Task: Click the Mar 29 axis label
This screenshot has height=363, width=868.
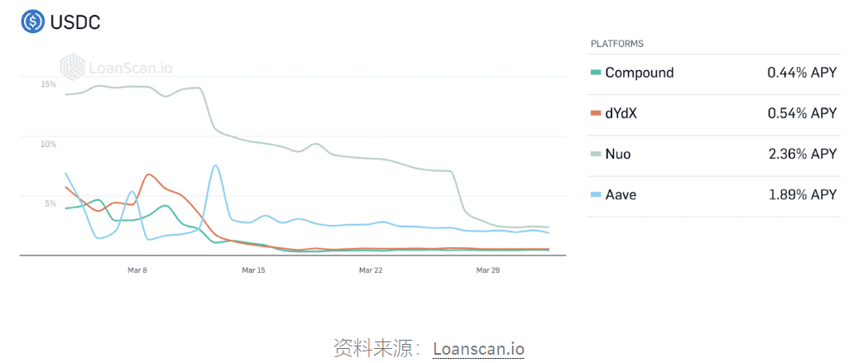Action: (488, 270)
